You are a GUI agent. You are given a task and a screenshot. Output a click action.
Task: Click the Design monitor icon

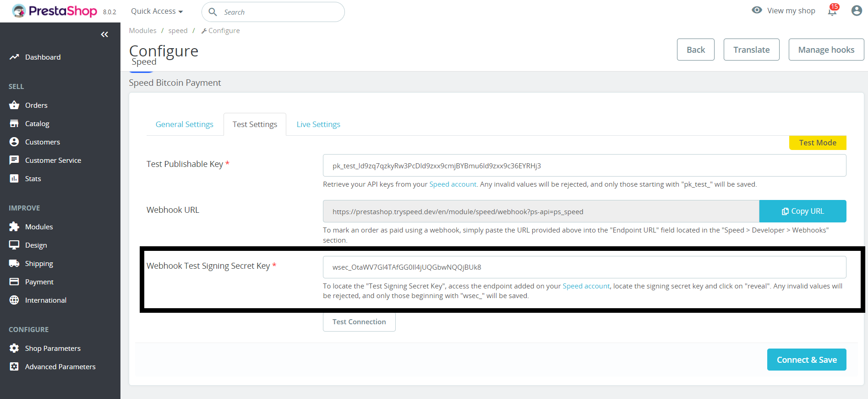(x=14, y=245)
